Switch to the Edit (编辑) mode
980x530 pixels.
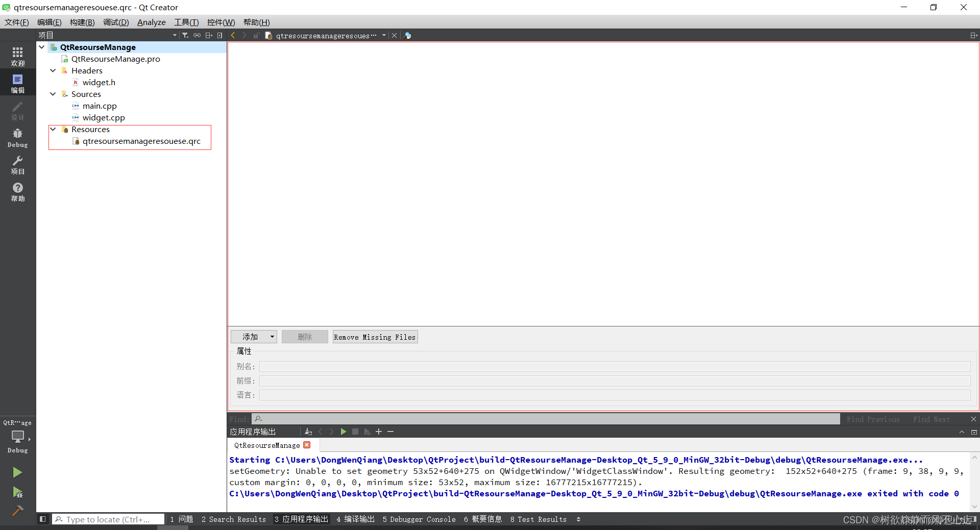pos(17,83)
